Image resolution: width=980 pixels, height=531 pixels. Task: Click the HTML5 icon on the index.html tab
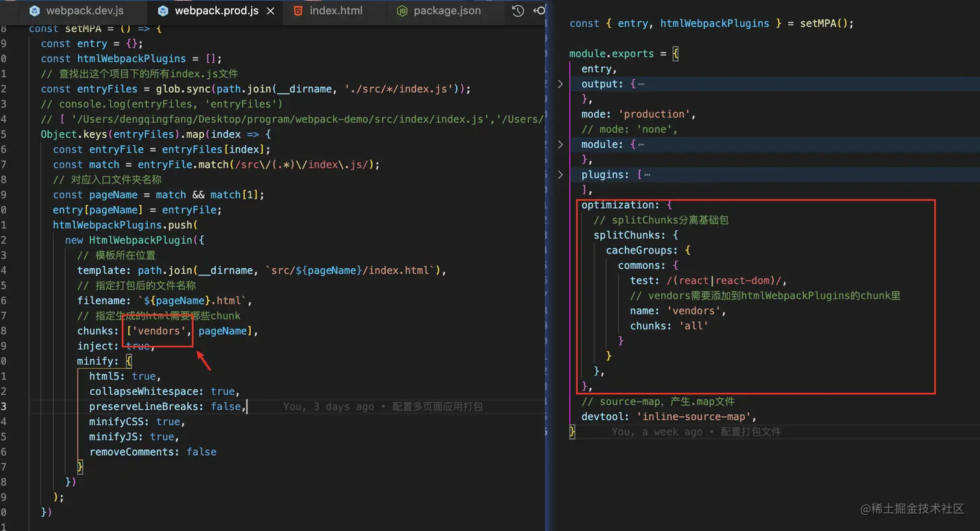pyautogui.click(x=298, y=10)
